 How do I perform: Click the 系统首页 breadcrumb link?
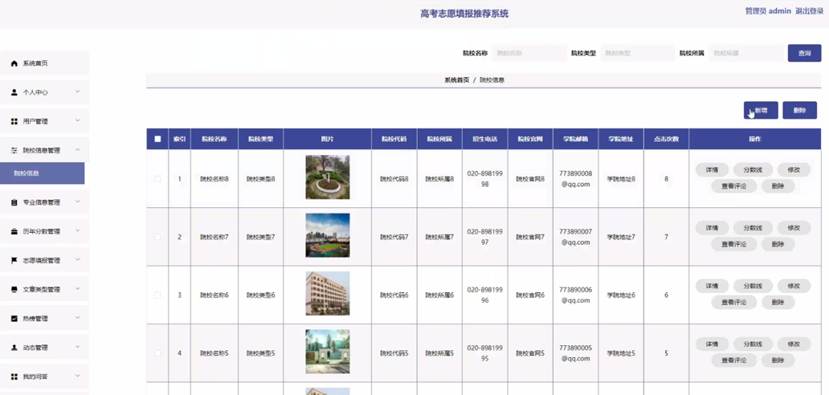coord(457,80)
